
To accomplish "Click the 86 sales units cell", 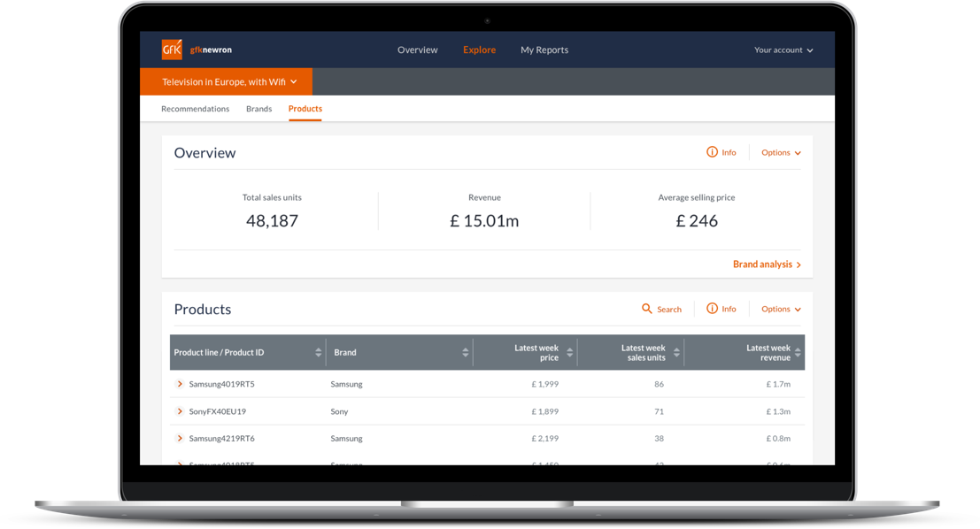I will (x=659, y=384).
